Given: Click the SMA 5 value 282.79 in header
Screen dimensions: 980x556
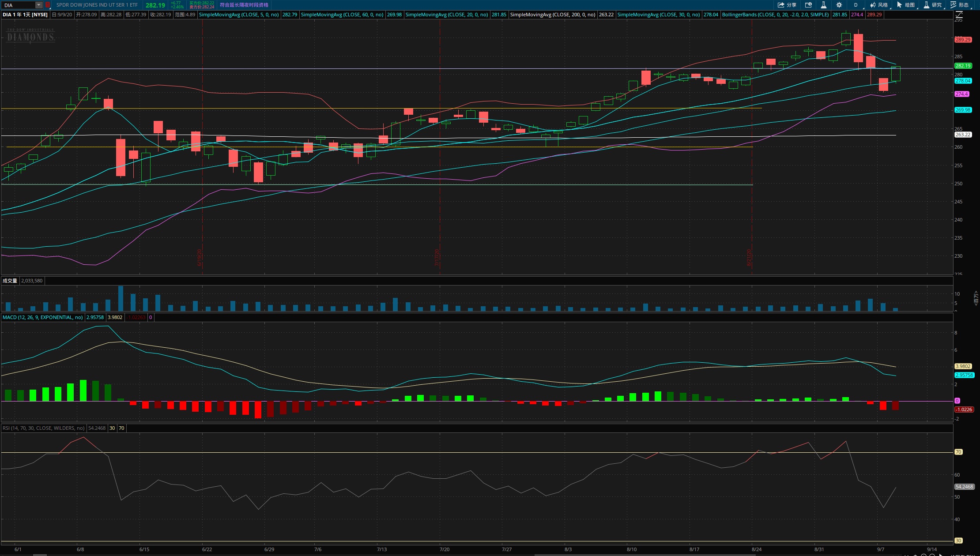Looking at the screenshot, I should point(290,15).
